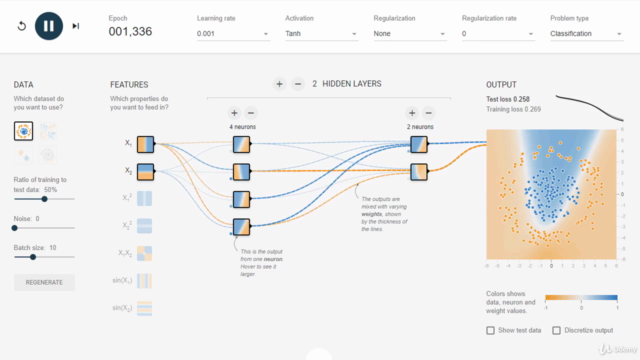
Task: Click the '4 neurons' label
Action: pos(242,127)
